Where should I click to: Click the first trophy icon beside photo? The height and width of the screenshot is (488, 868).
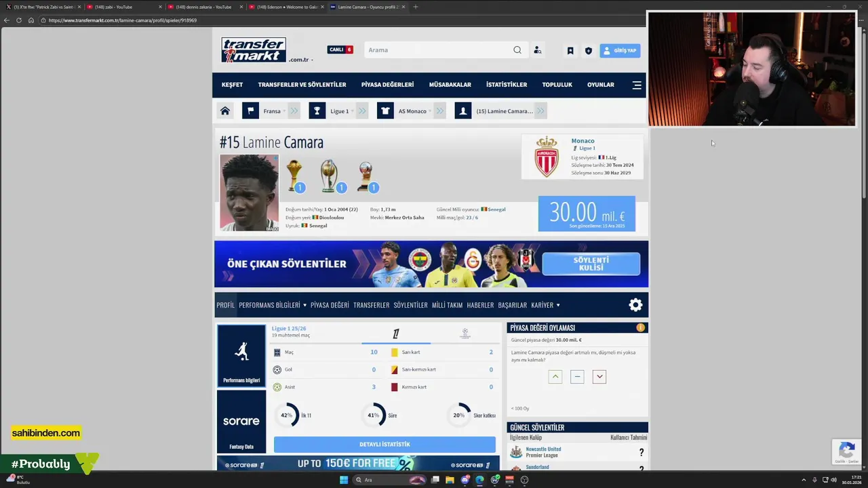pos(295,176)
